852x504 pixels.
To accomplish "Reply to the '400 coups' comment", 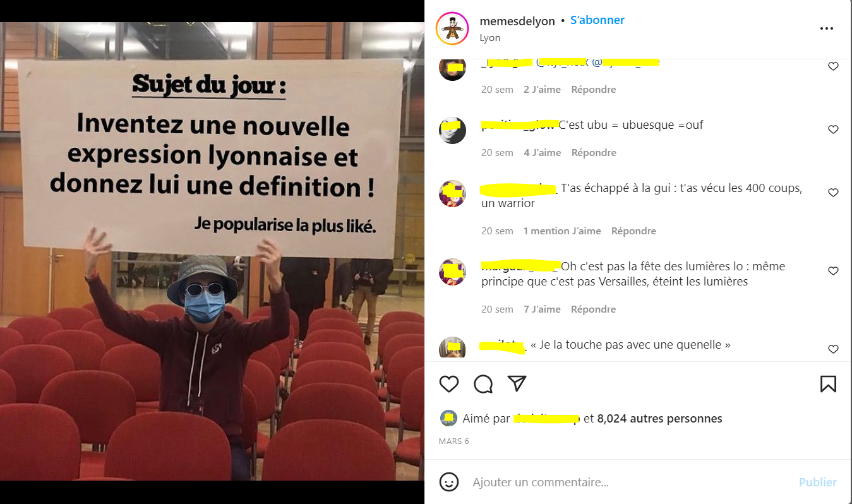I will (633, 231).
